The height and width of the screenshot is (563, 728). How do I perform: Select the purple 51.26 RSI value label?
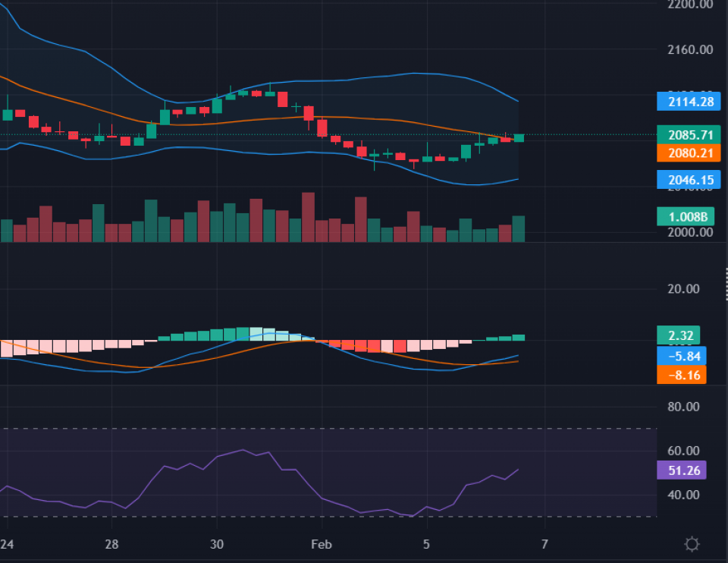coord(682,470)
